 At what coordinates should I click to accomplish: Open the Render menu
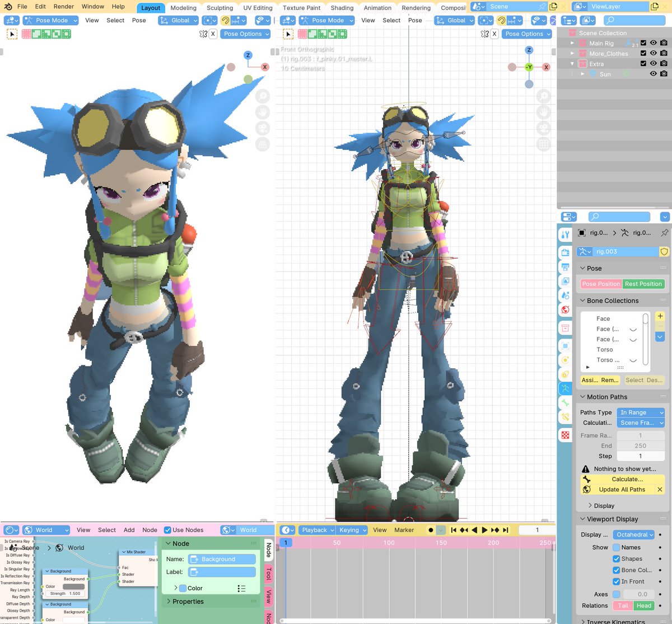coord(64,7)
